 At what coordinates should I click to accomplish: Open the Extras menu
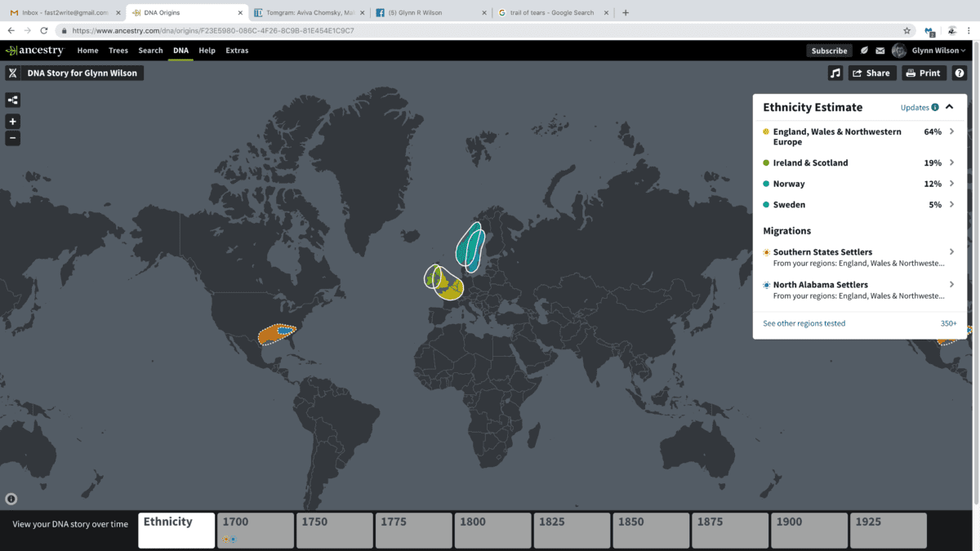pos(237,51)
